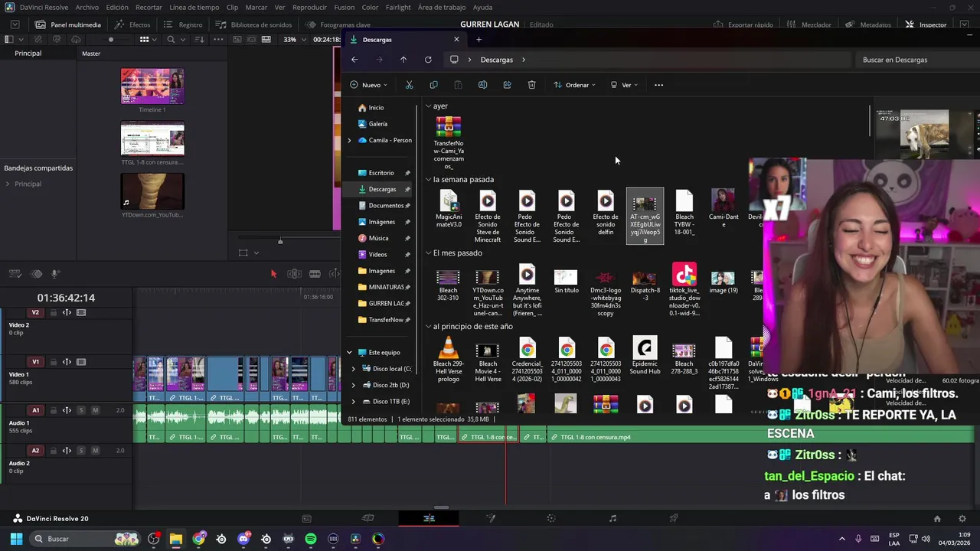Toggle lock on Video 1 track

[x=54, y=362]
